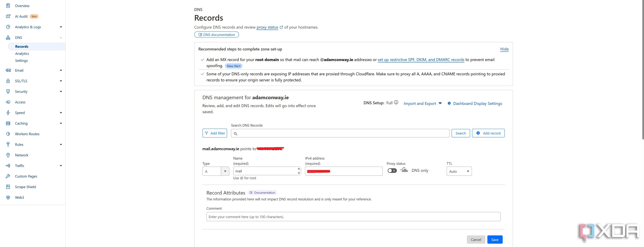The height and width of the screenshot is (247, 644).
Task: Click the filter funnel icon on Add filter
Action: pyautogui.click(x=207, y=133)
